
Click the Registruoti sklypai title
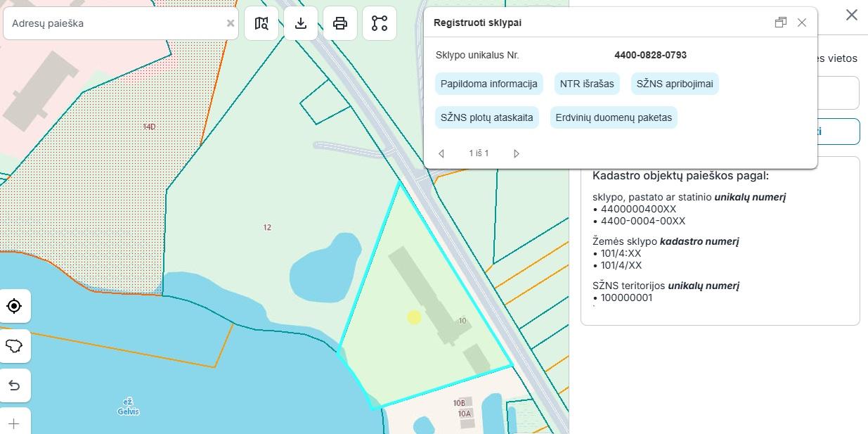[477, 23]
